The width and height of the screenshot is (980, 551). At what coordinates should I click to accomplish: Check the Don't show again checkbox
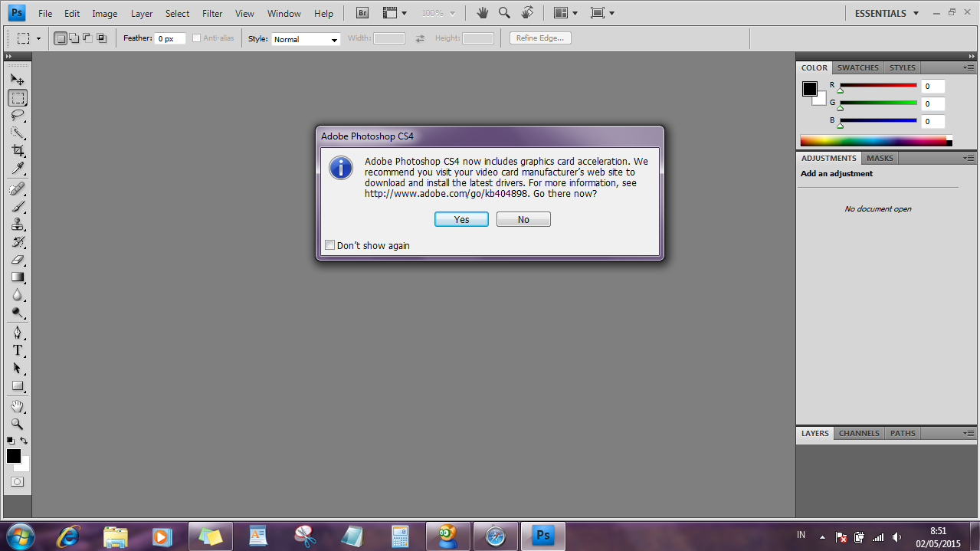click(x=330, y=245)
